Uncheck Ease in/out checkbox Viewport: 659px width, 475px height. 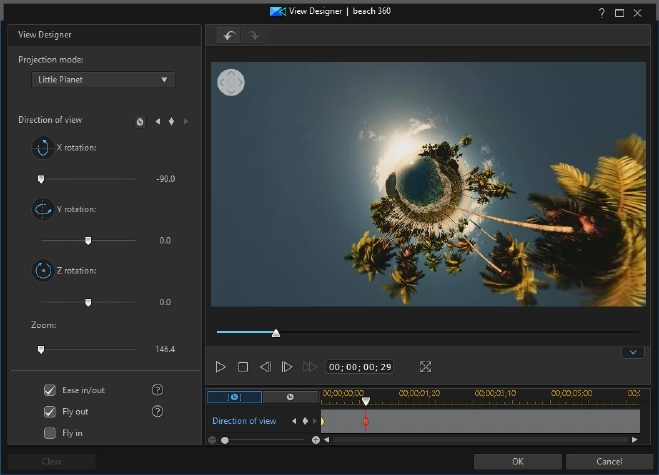point(50,390)
